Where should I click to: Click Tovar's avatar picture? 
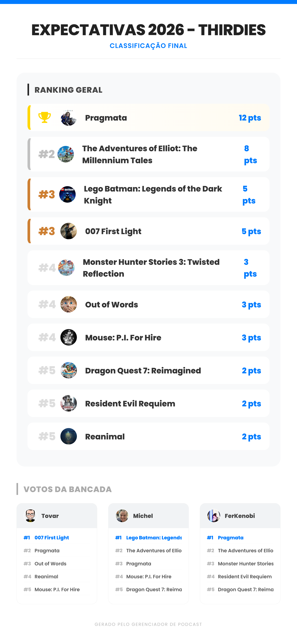pos(31,516)
